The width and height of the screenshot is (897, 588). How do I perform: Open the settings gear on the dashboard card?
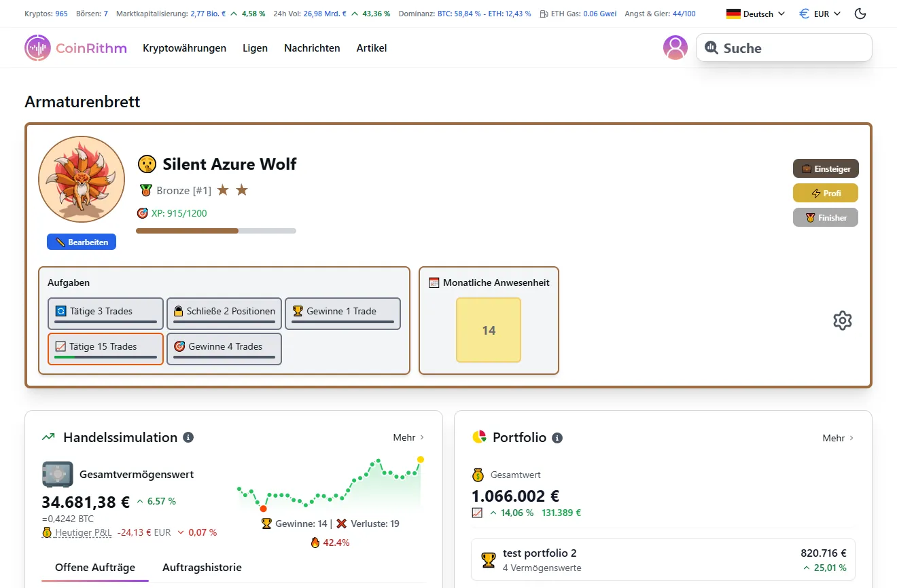click(843, 320)
